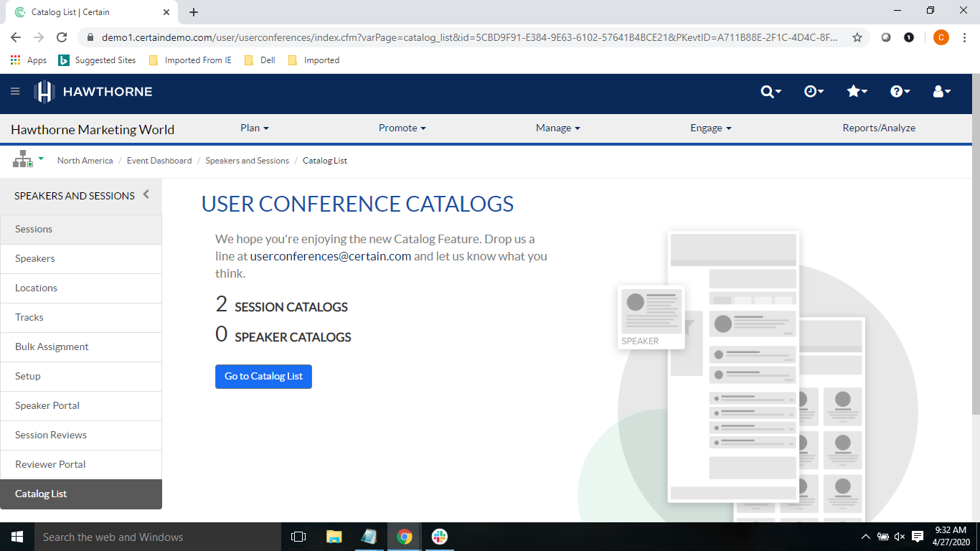
Task: Show hidden system tray icons
Action: [866, 537]
